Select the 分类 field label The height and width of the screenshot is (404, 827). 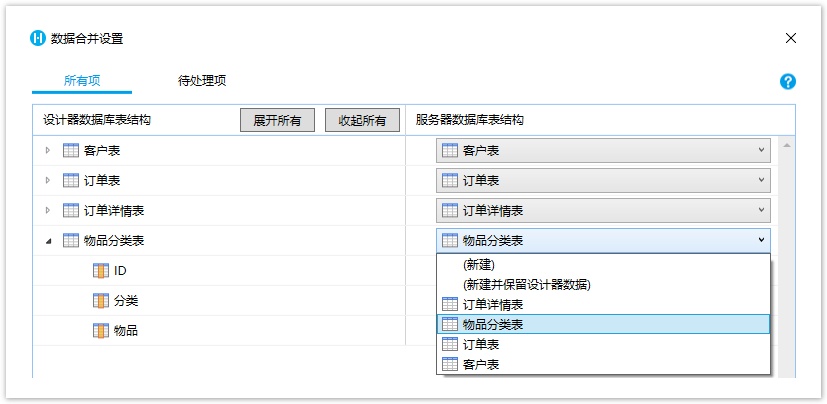click(126, 301)
